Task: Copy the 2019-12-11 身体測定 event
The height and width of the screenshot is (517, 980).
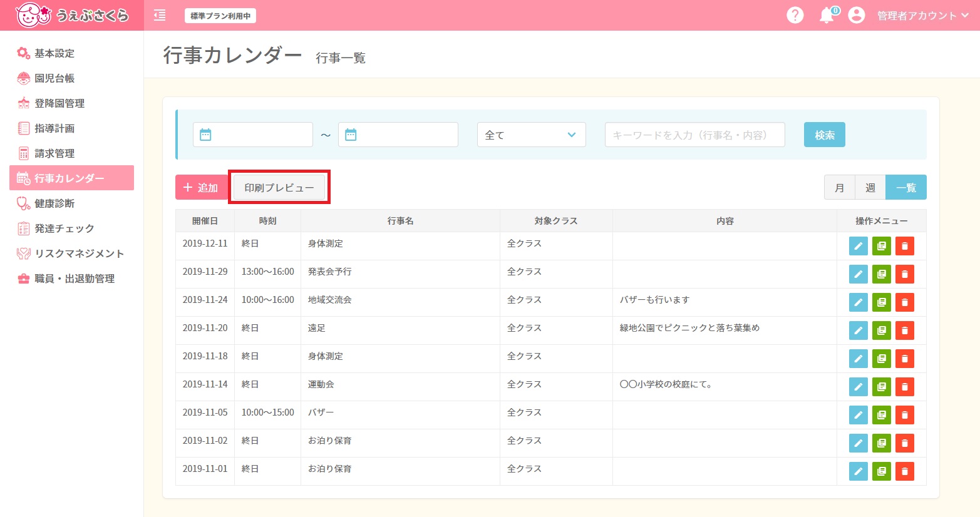Action: tap(882, 246)
